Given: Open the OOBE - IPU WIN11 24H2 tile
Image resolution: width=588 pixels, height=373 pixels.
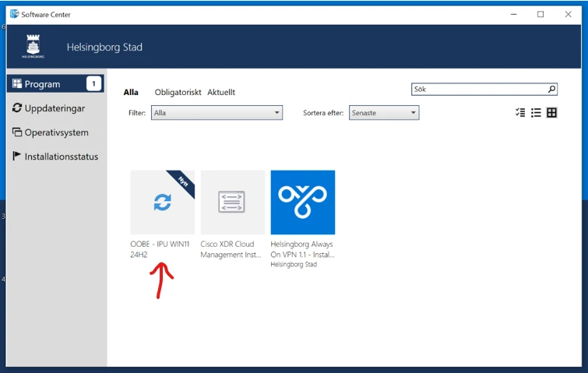Looking at the screenshot, I should pyautogui.click(x=162, y=202).
